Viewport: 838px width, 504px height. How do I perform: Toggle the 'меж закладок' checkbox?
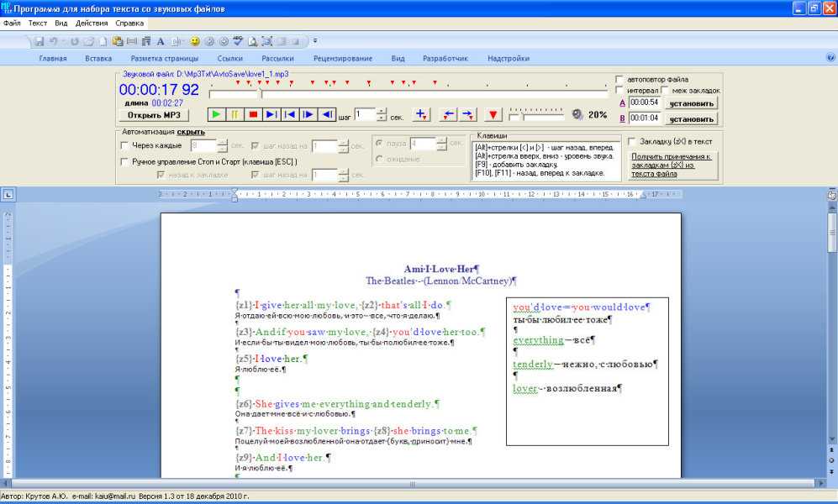click(x=665, y=90)
